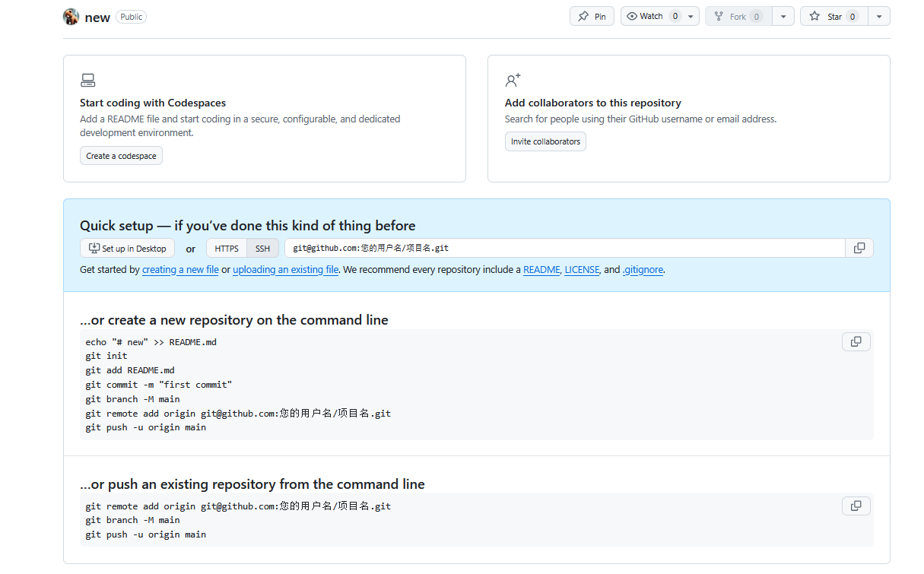Click the Invite collaborators button
Image resolution: width=924 pixels, height=574 pixels.
545,141
